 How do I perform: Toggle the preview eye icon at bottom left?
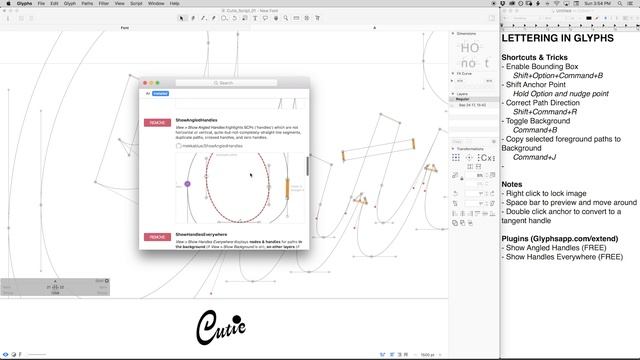pos(5,355)
